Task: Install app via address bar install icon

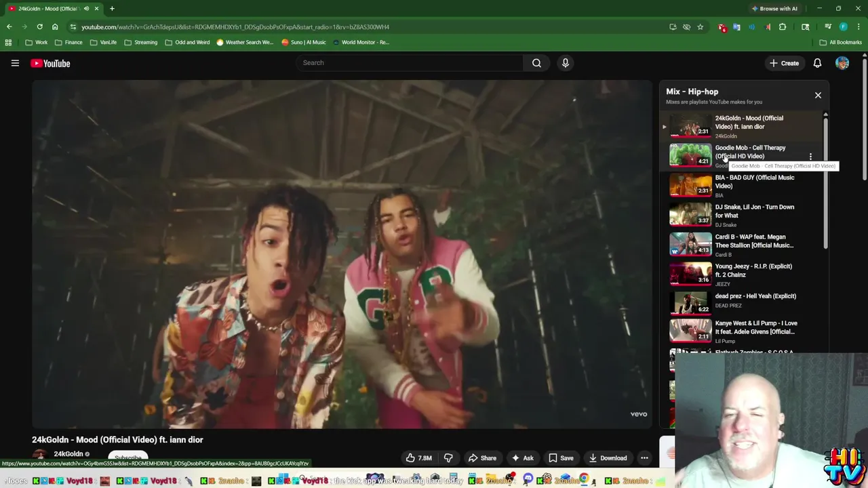Action: click(x=673, y=27)
